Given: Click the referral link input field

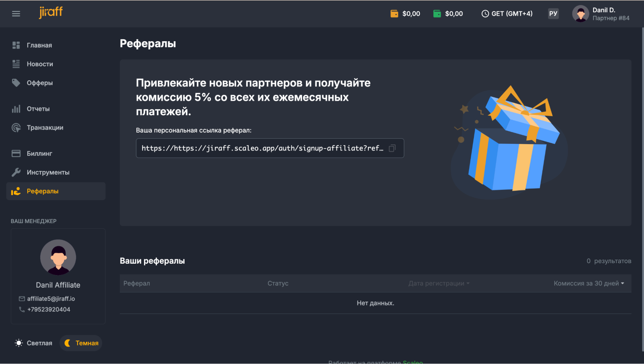Looking at the screenshot, I should click(x=270, y=148).
